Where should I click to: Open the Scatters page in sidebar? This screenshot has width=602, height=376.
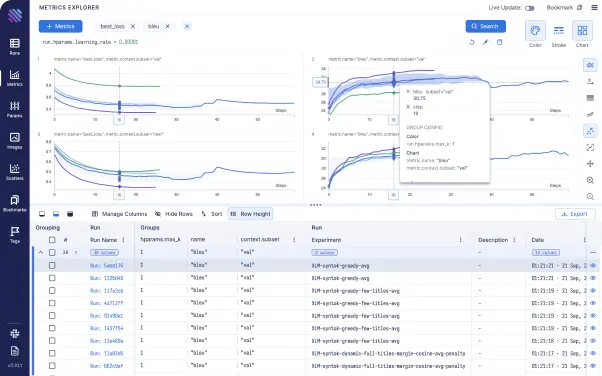15,172
